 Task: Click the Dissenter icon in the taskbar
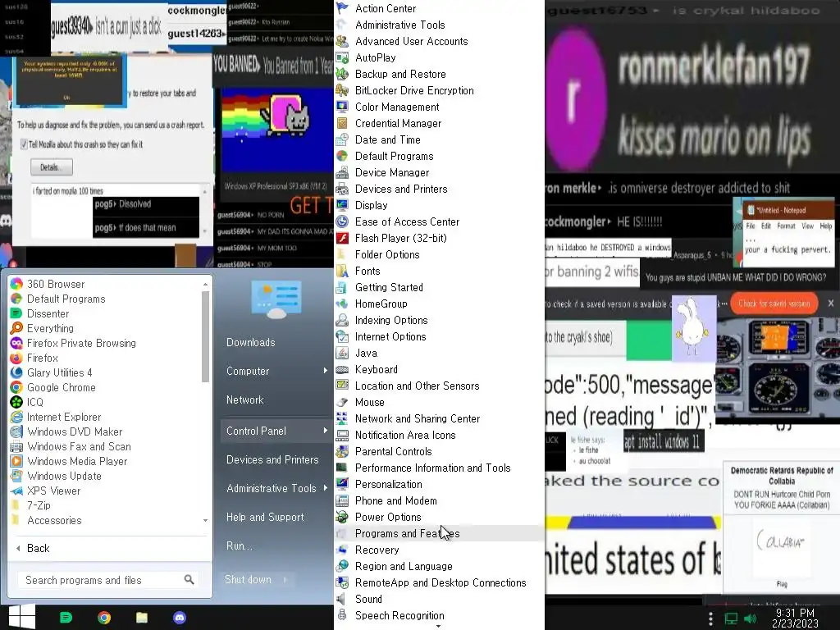click(x=66, y=618)
